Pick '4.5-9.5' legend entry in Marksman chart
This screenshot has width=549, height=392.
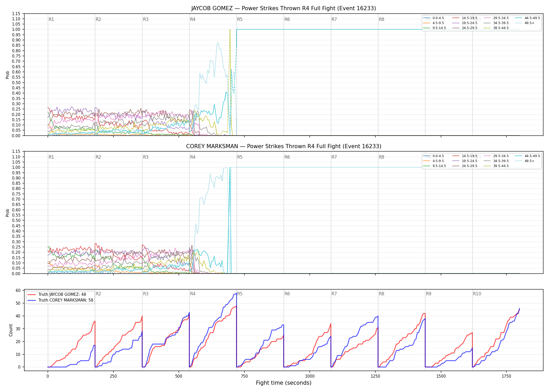(433, 161)
